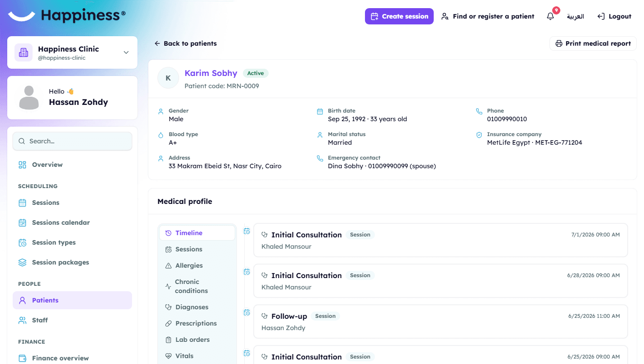Go to Overview in sidebar
Screen dimensions: 644x364
(72, 165)
